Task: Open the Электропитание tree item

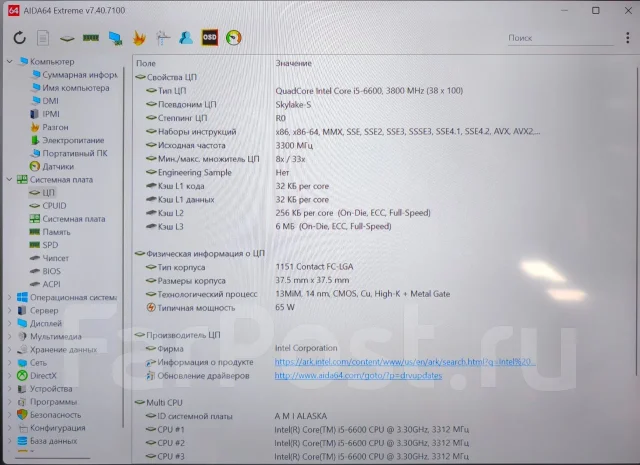Action: [x=67, y=140]
